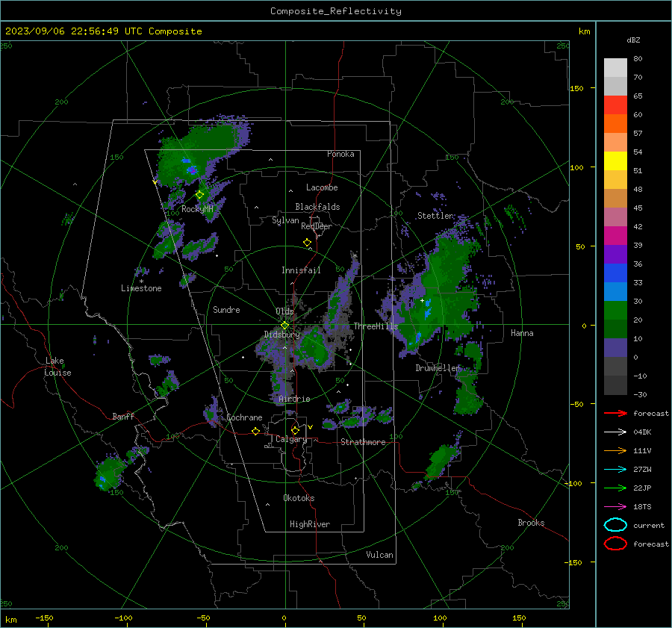Click the Strathmore city label

point(363,442)
